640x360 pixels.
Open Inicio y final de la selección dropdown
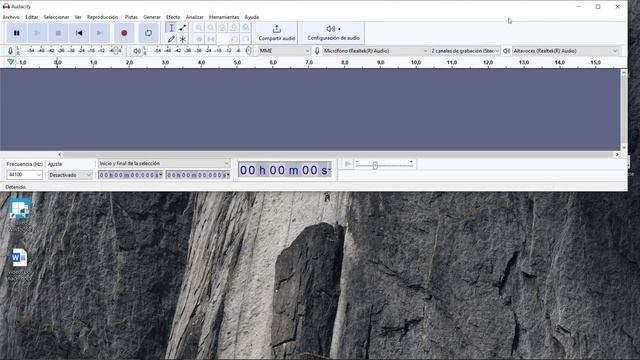pos(164,163)
